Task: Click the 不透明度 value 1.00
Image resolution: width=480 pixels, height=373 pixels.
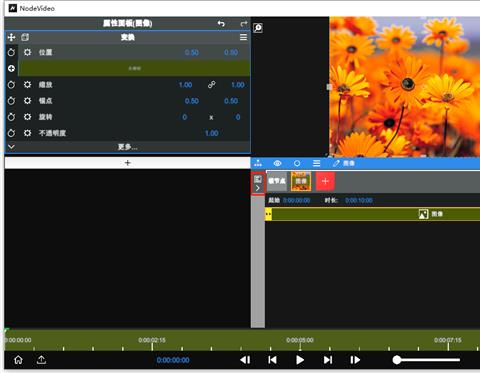Action: coord(212,133)
